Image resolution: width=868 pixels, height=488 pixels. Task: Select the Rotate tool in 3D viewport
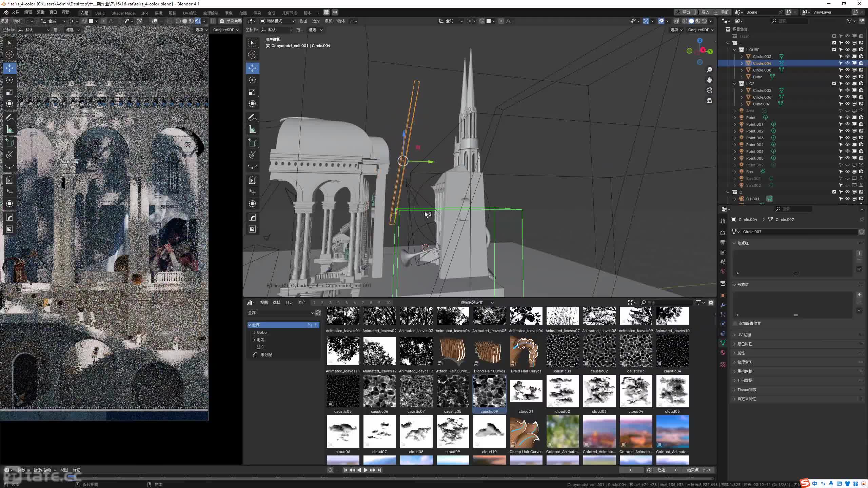click(252, 80)
